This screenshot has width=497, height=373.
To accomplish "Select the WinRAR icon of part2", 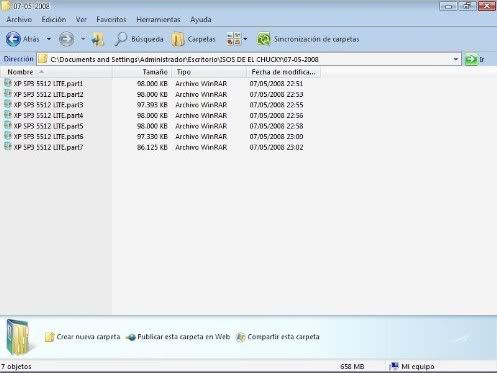I will [x=8, y=94].
